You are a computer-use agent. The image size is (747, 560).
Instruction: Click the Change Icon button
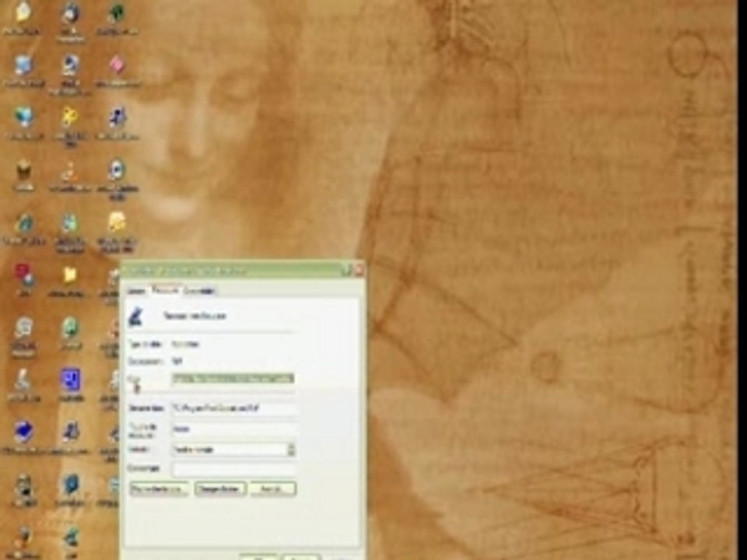220,489
